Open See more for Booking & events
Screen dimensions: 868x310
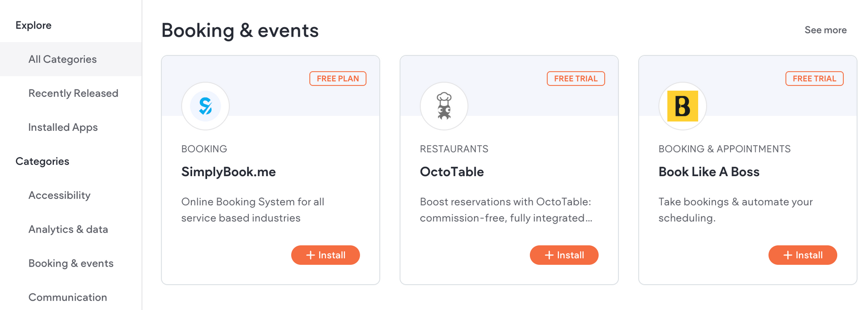coord(826,30)
